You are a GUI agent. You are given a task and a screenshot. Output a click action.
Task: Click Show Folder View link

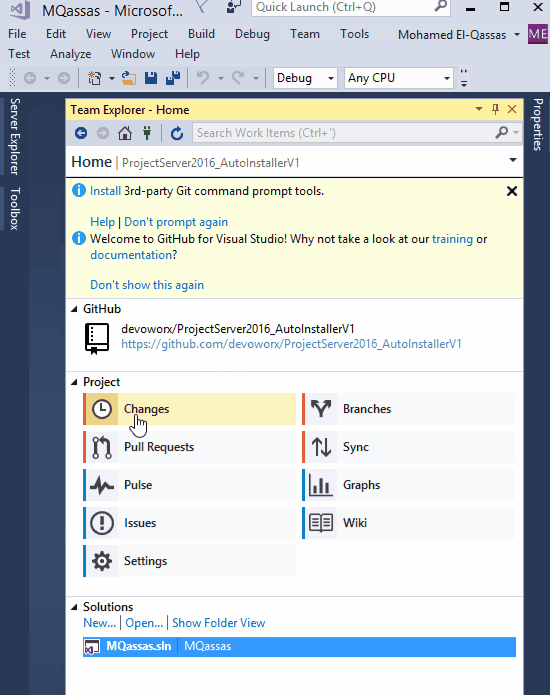coord(218,623)
